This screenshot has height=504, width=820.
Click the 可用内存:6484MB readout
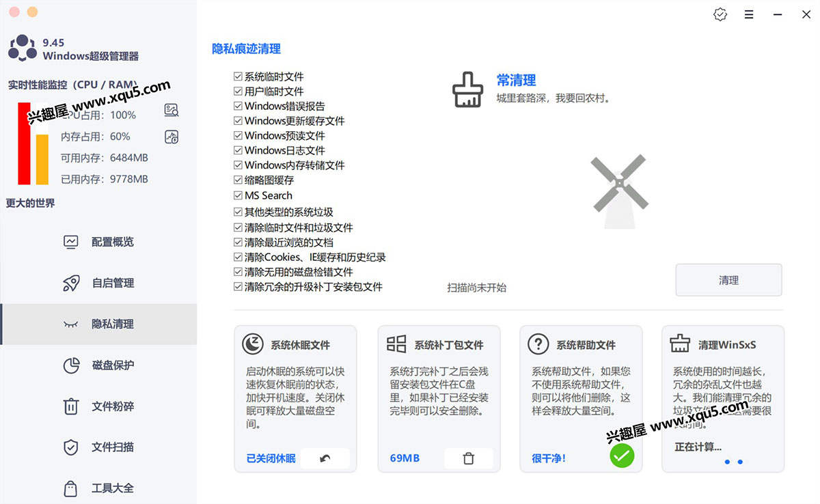104,158
